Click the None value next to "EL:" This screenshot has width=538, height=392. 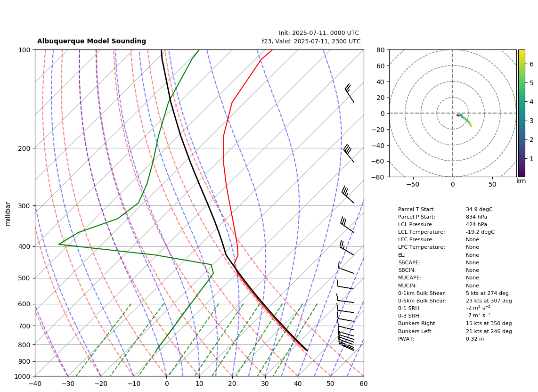click(473, 255)
